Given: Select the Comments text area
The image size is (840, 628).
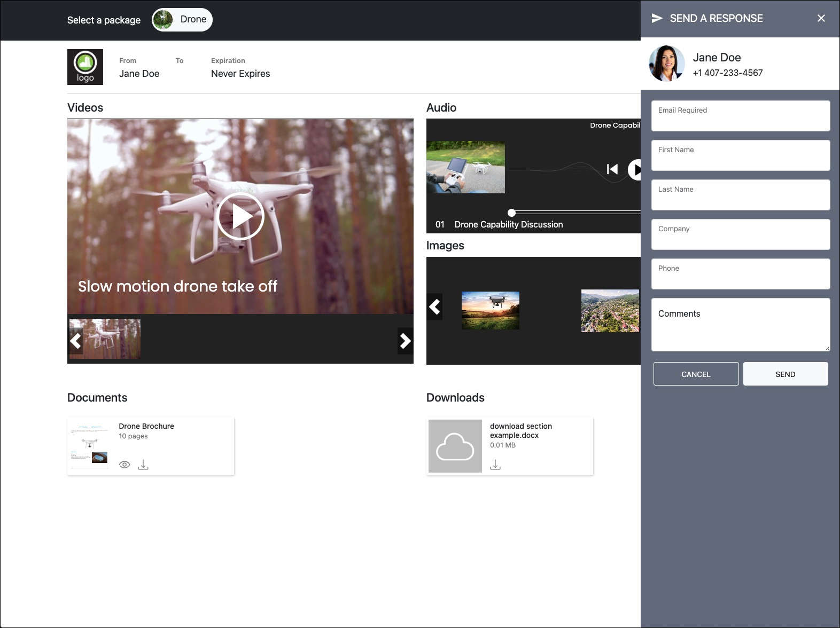Looking at the screenshot, I should point(740,325).
